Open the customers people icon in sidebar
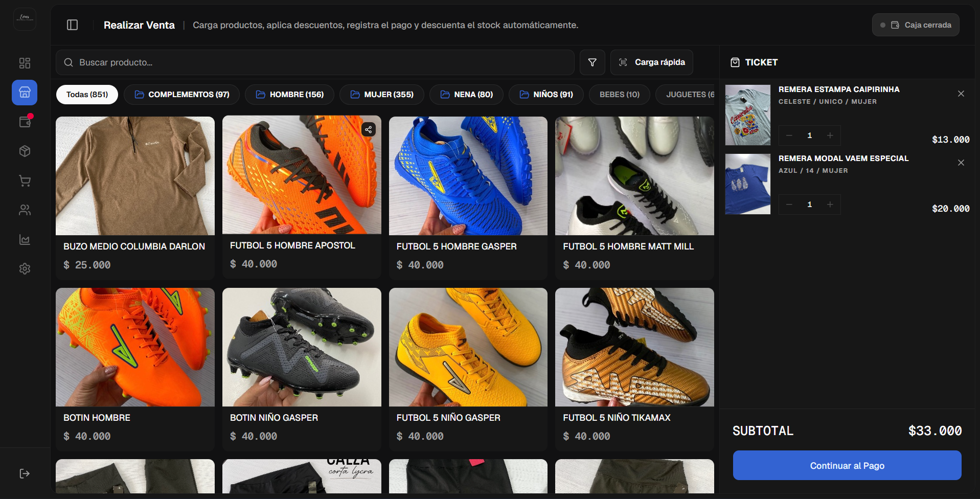The width and height of the screenshot is (980, 499). pyautogui.click(x=25, y=210)
